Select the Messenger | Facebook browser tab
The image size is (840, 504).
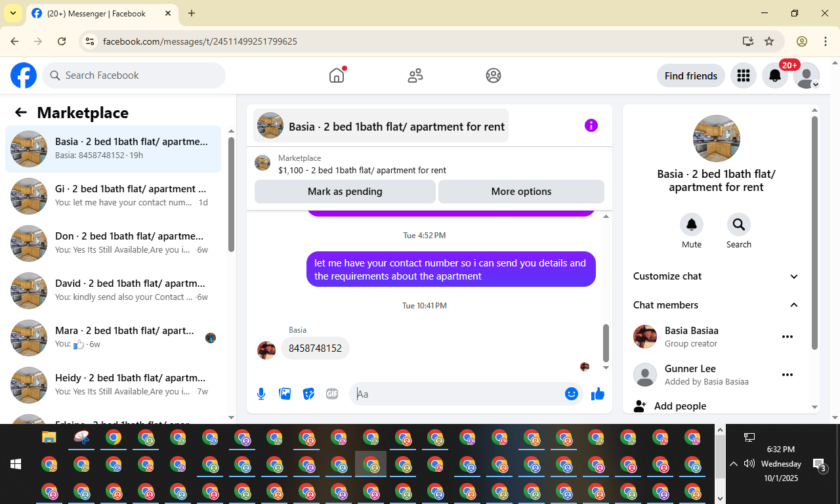click(x=102, y=14)
